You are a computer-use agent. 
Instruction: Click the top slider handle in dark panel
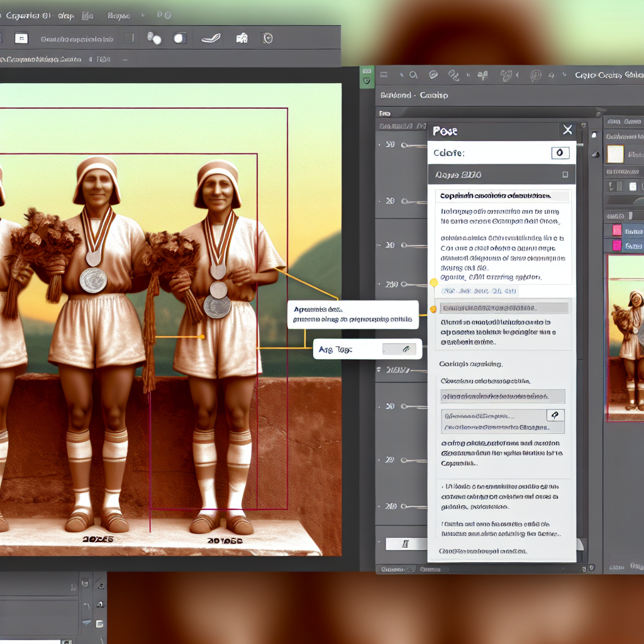[404, 145]
